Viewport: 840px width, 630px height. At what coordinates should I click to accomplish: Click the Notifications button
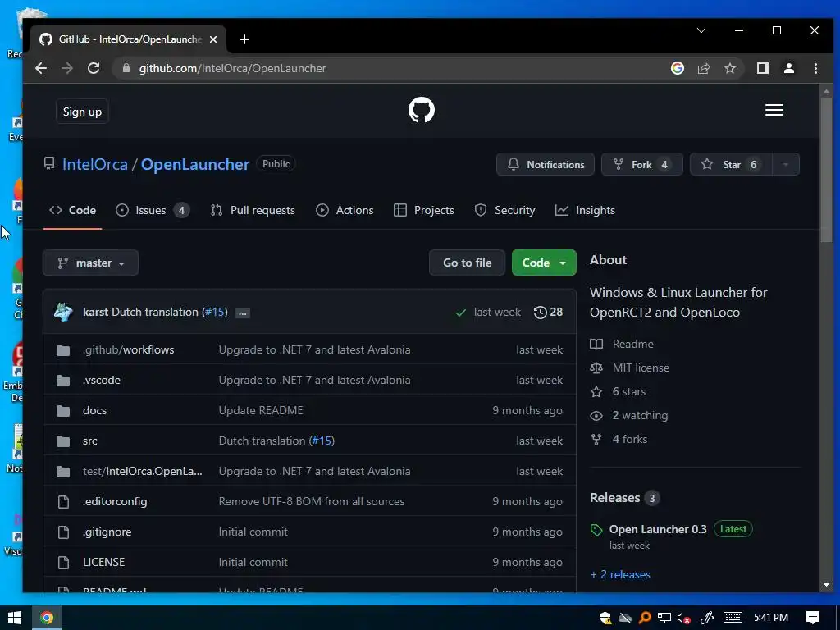coord(546,164)
